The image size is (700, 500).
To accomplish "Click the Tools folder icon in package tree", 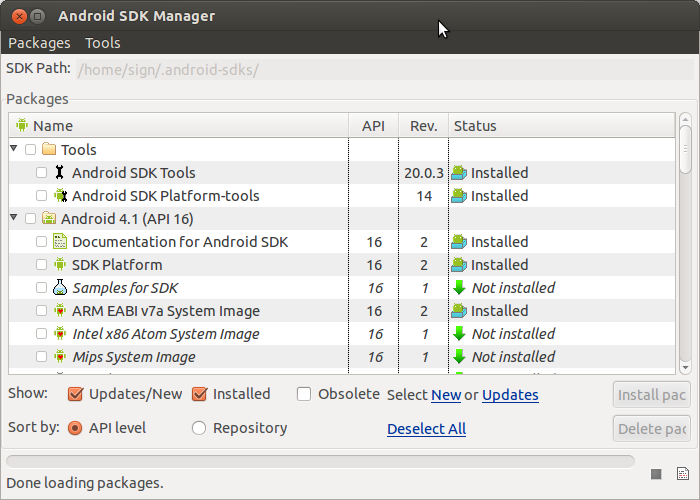I will 49,149.
